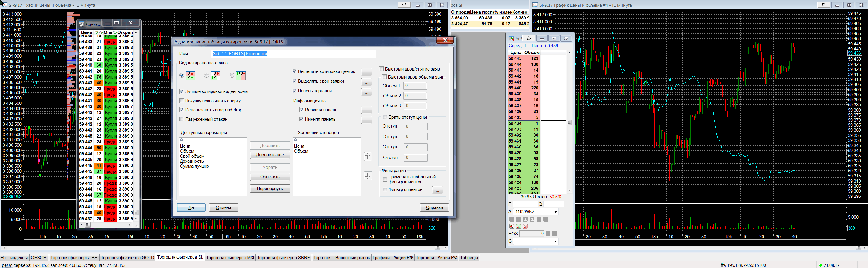Expand the C dropdown in order book panel
The height and width of the screenshot is (268, 868).
[555, 241]
